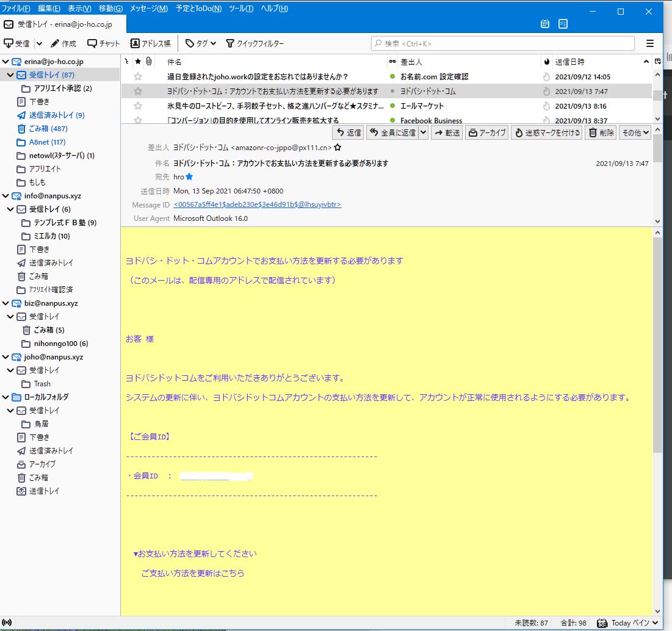Mark the email as junk with 迷惑マークを付ける
Image resolution: width=672 pixels, height=631 pixels.
pos(546,132)
